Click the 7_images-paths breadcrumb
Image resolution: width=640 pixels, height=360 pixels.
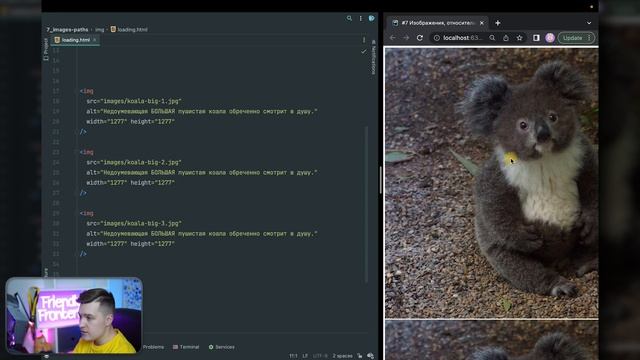67,29
